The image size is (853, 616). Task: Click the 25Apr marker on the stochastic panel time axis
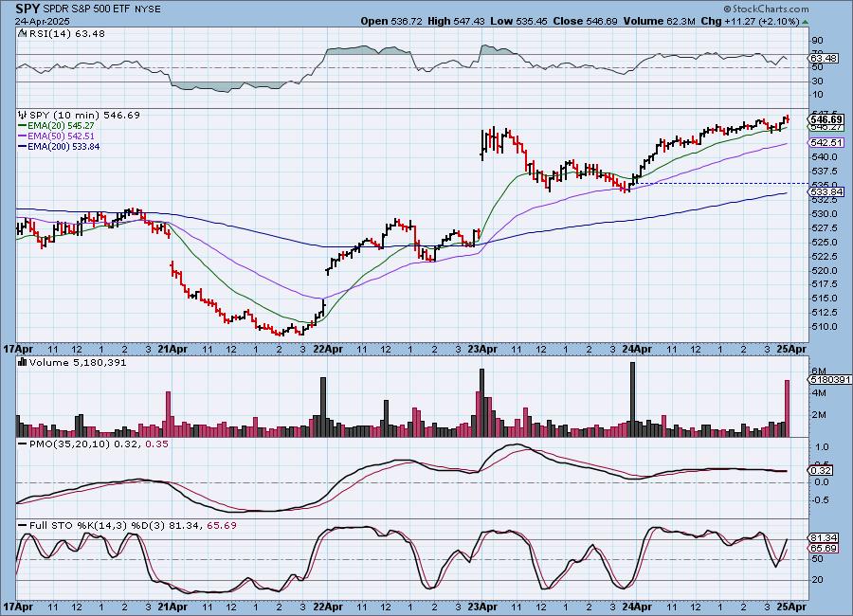point(791,607)
